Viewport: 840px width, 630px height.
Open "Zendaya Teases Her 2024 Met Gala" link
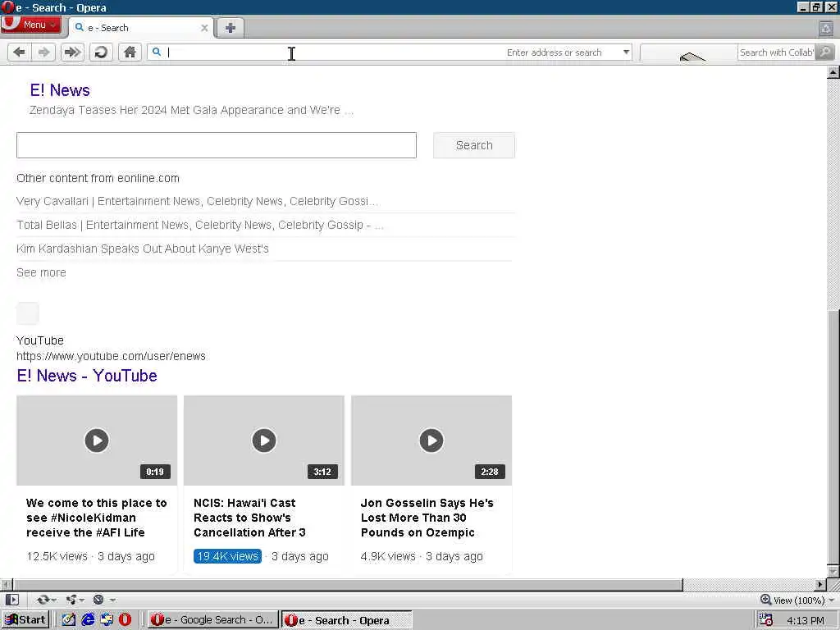[x=191, y=111]
